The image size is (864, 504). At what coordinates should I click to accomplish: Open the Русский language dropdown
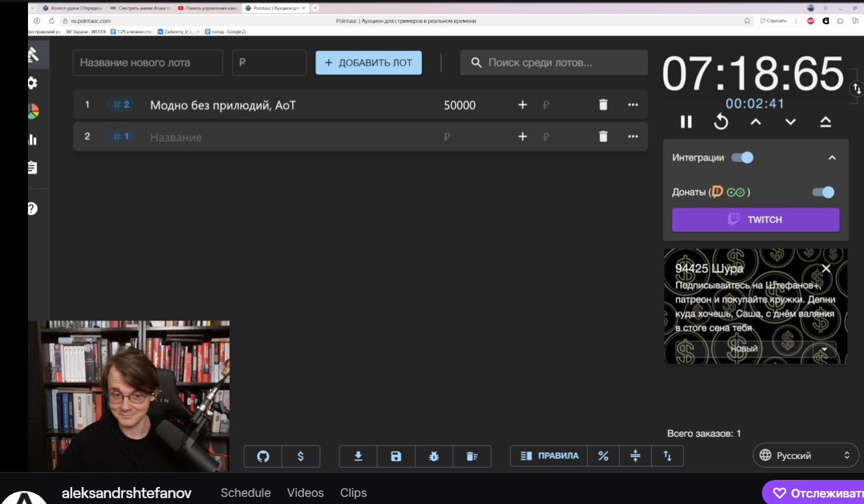point(806,455)
